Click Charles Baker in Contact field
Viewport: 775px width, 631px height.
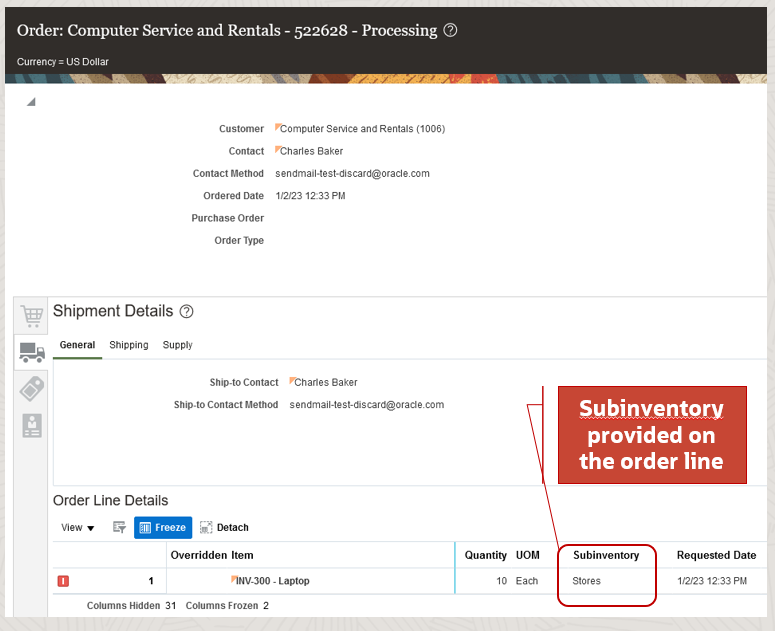coord(311,151)
